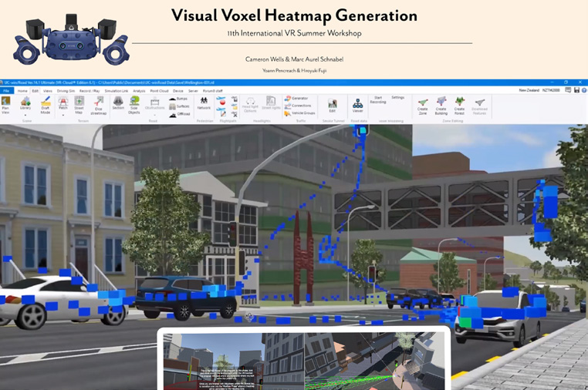Switch to the Views ribbon tab
The height and width of the screenshot is (390, 588).
coord(48,91)
